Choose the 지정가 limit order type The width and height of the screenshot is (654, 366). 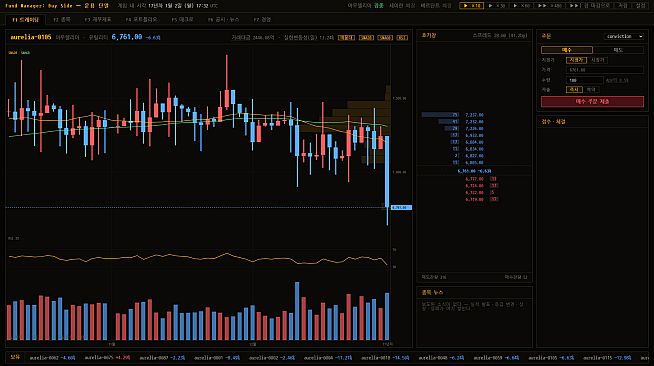click(x=576, y=60)
